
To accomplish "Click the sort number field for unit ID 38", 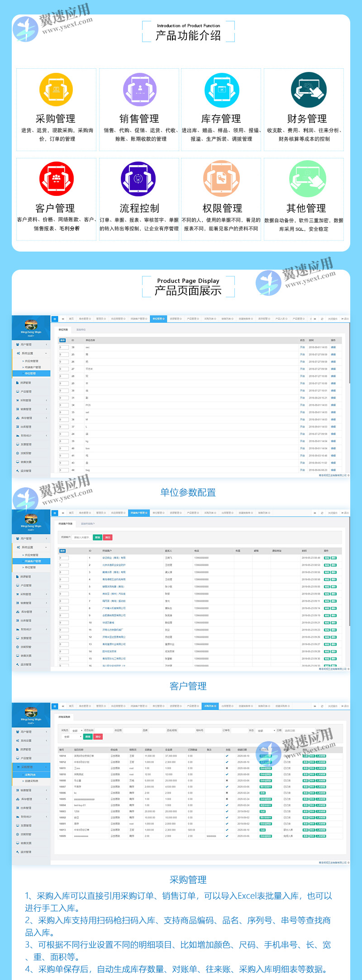I will (64, 347).
